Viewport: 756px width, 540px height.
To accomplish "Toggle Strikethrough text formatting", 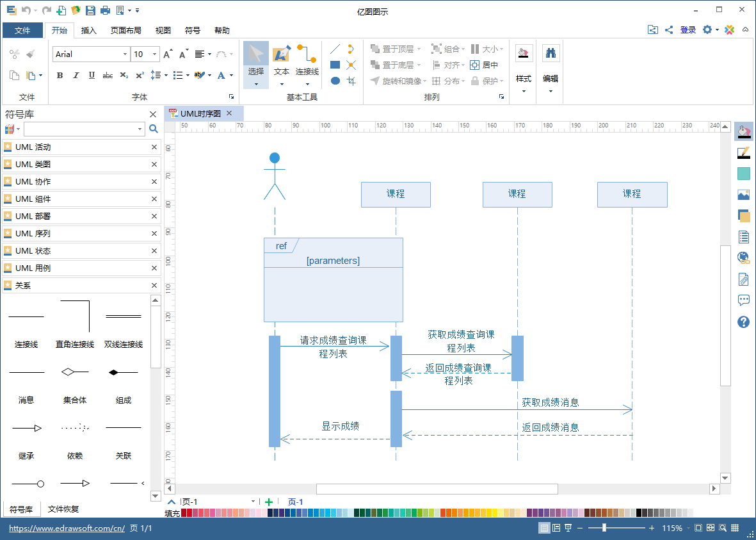I will 108,76.
